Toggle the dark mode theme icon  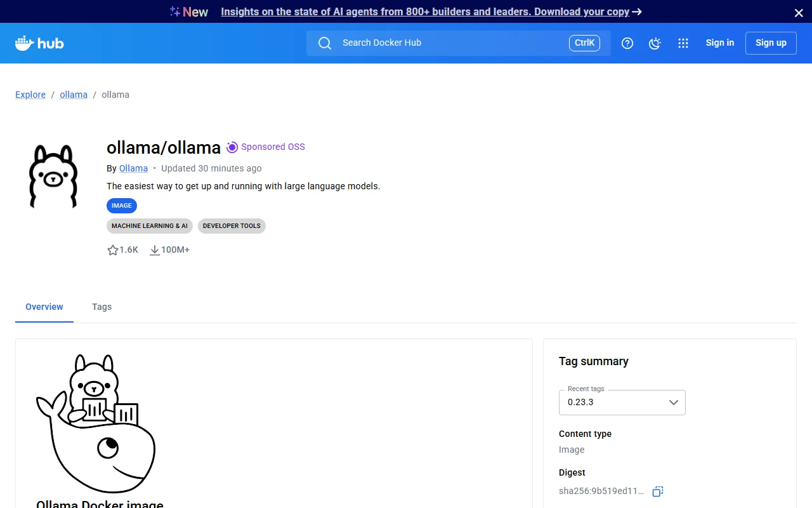[655, 43]
